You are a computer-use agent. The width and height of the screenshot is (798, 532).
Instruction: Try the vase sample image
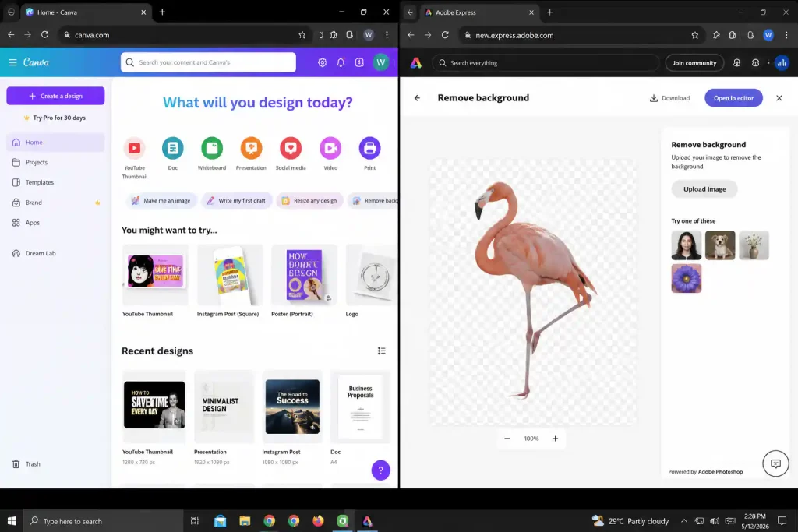[754, 245]
